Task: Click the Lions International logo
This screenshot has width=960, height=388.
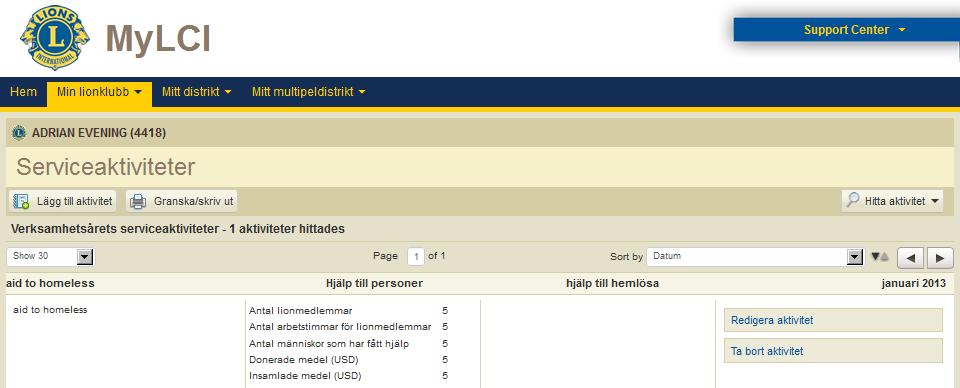Action: 54,38
